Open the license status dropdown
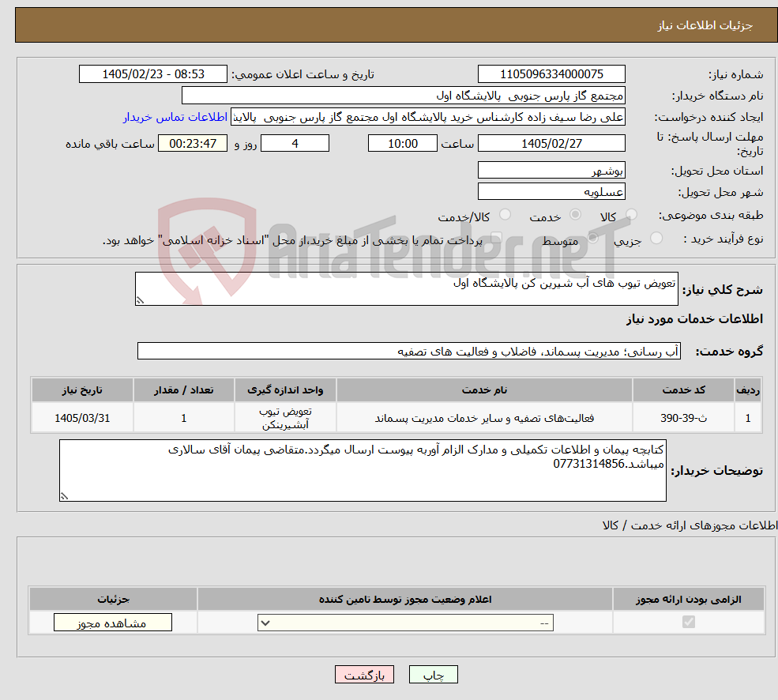 [405, 623]
